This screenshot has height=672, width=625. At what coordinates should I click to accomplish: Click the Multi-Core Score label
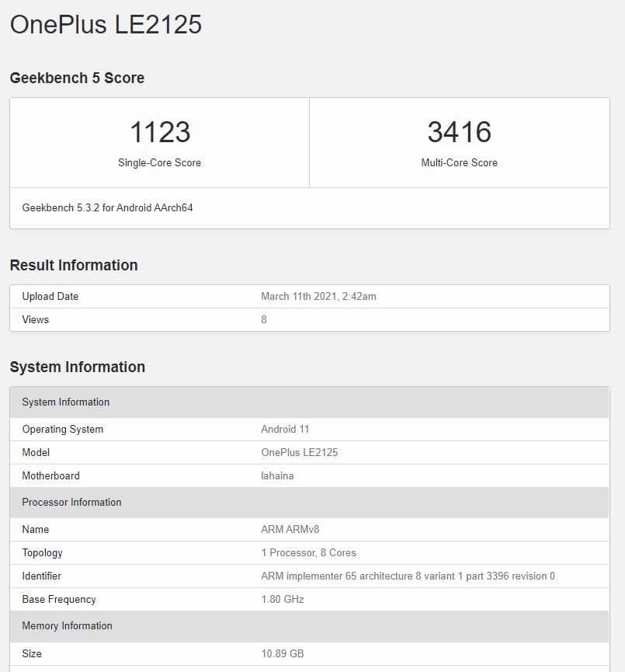[x=459, y=163]
